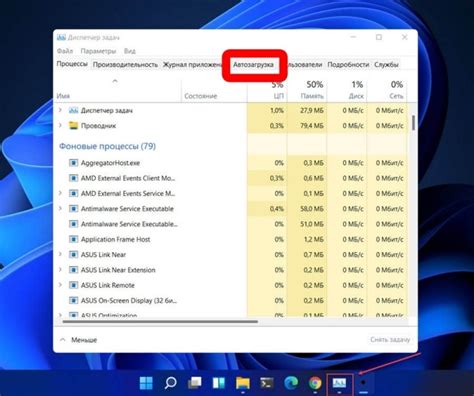Click the vertical scrollbar thumb
This screenshot has width=474, height=396.
click(x=413, y=123)
